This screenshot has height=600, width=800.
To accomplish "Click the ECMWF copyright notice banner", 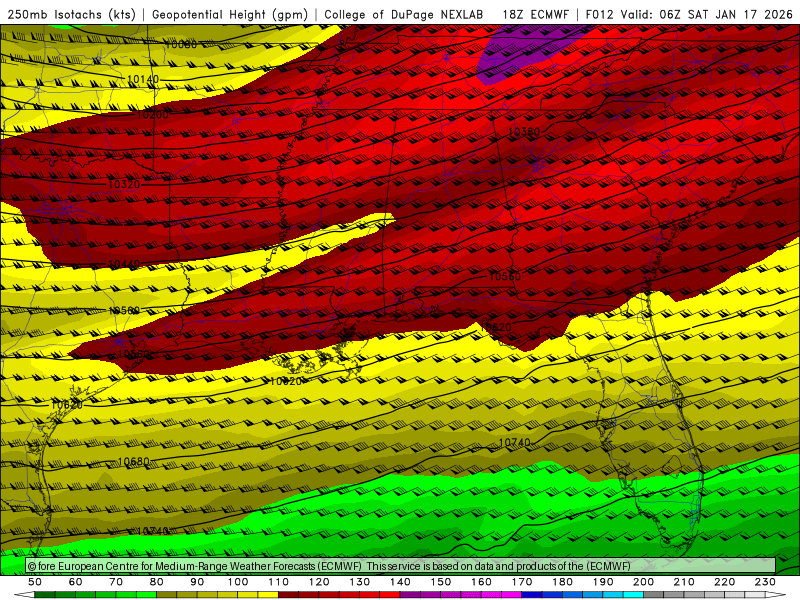I will point(401,566).
